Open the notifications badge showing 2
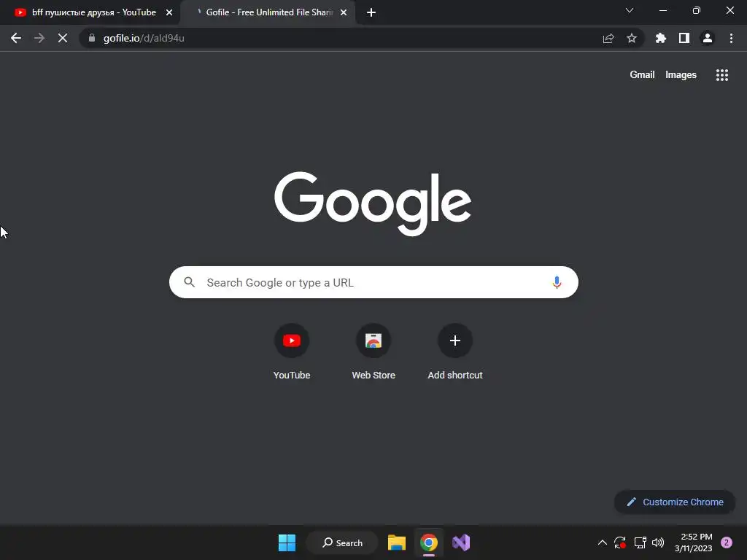This screenshot has width=747, height=560. (726, 542)
